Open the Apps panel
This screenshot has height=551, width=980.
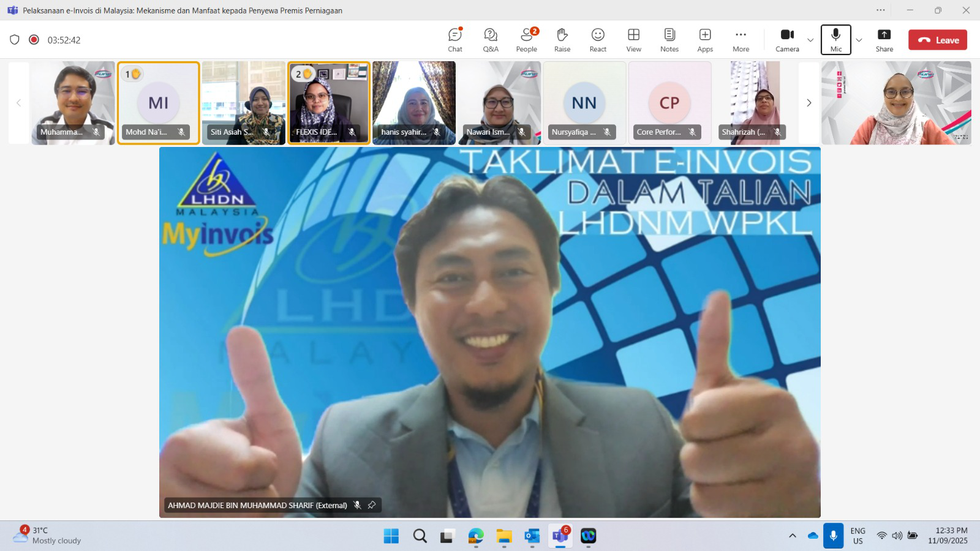[705, 40]
